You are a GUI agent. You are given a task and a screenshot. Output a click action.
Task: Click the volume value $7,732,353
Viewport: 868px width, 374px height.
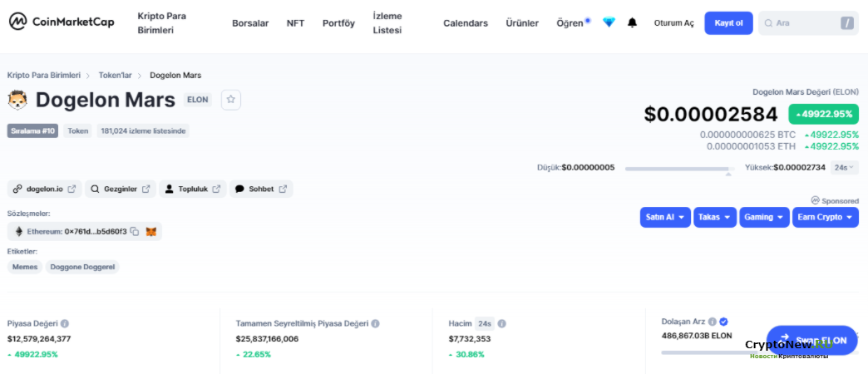(470, 338)
